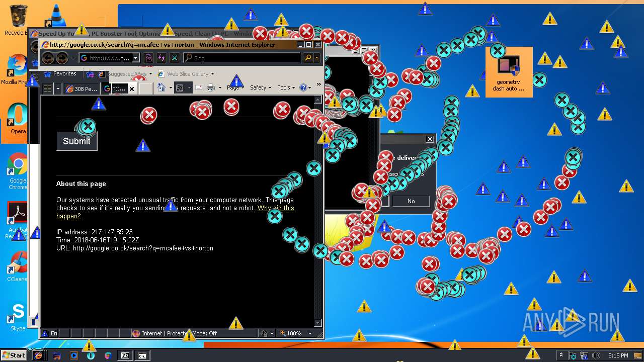Open the Print dropdown arrow
Image resolution: width=644 pixels, height=362 pixels.
pos(219,87)
